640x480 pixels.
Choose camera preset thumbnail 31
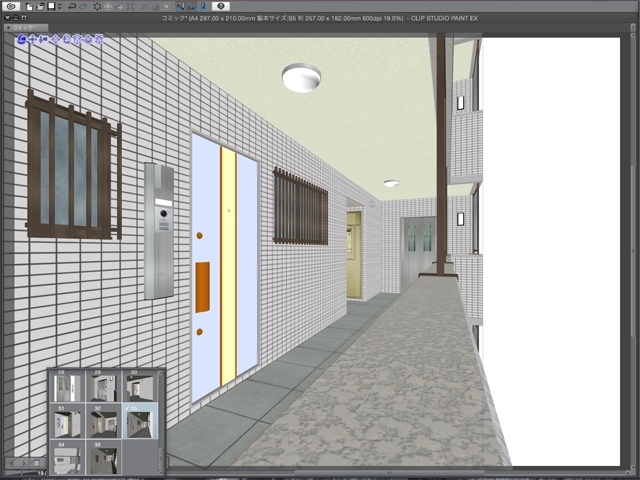(67, 422)
